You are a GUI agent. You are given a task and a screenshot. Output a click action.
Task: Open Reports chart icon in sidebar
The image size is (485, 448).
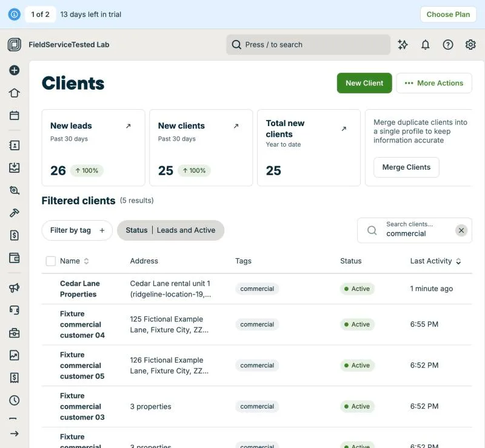coord(14,355)
